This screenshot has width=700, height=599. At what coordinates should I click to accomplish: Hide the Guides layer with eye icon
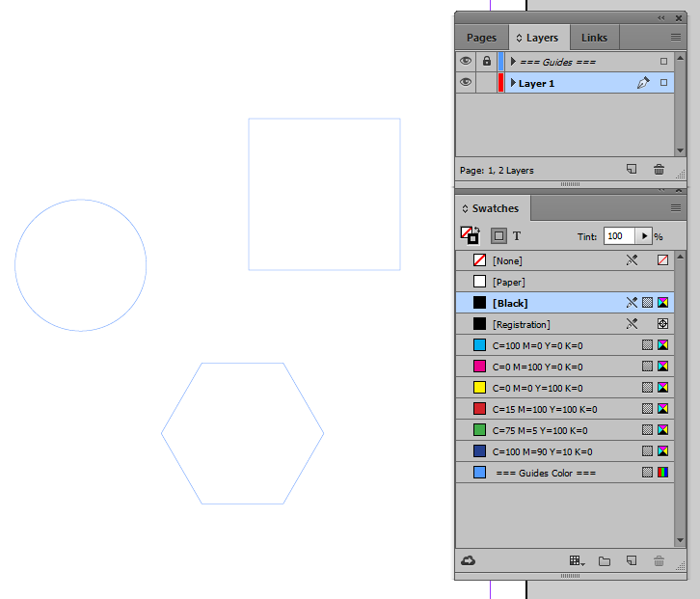466,61
